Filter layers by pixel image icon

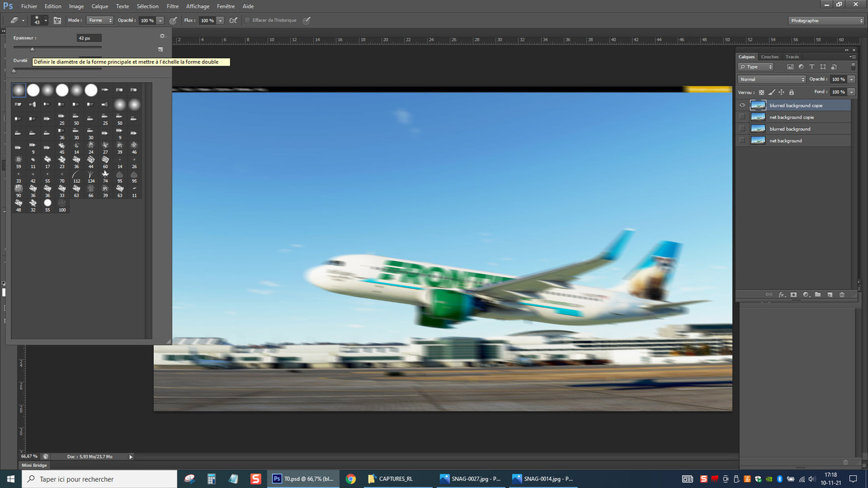click(791, 67)
